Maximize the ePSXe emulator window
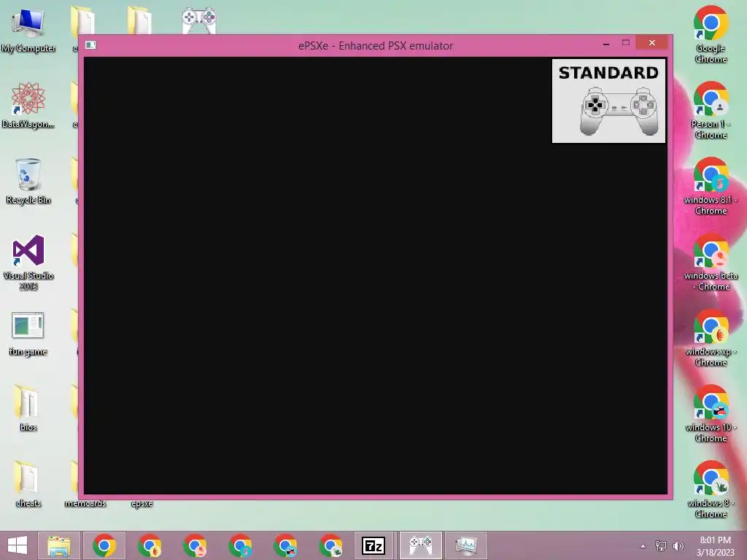 coord(625,43)
